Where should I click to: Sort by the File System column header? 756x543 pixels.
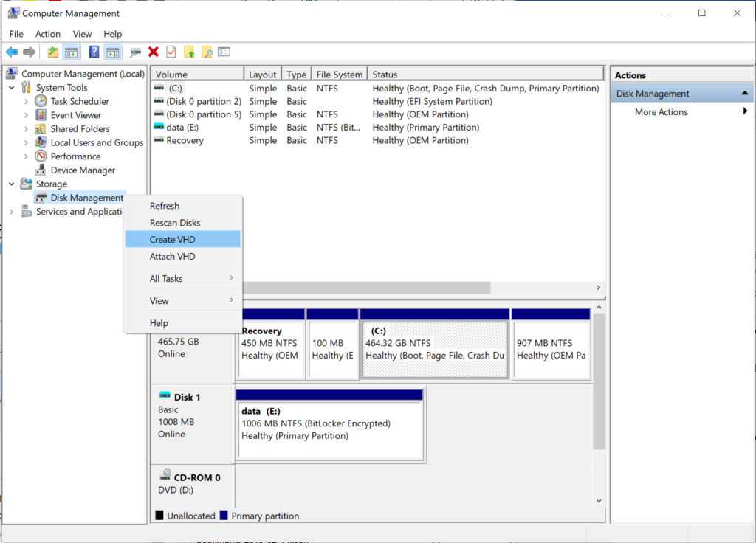(339, 75)
